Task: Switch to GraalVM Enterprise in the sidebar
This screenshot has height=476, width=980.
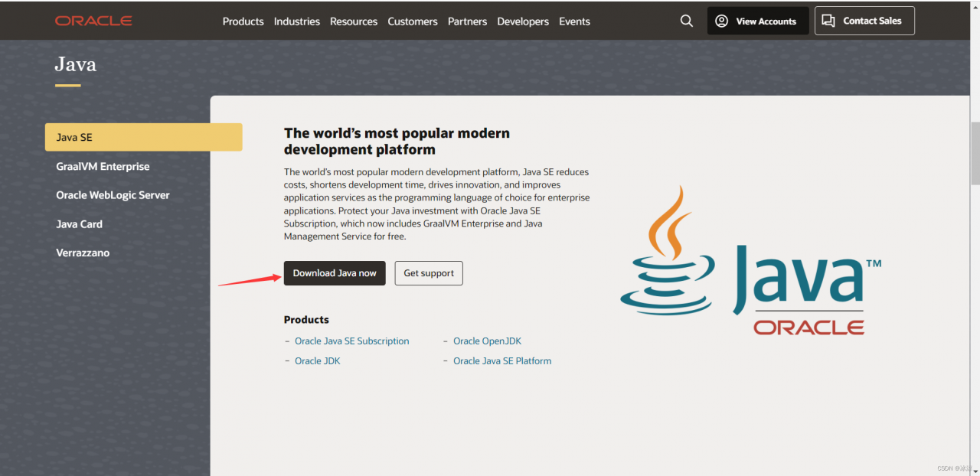Action: pos(103,166)
